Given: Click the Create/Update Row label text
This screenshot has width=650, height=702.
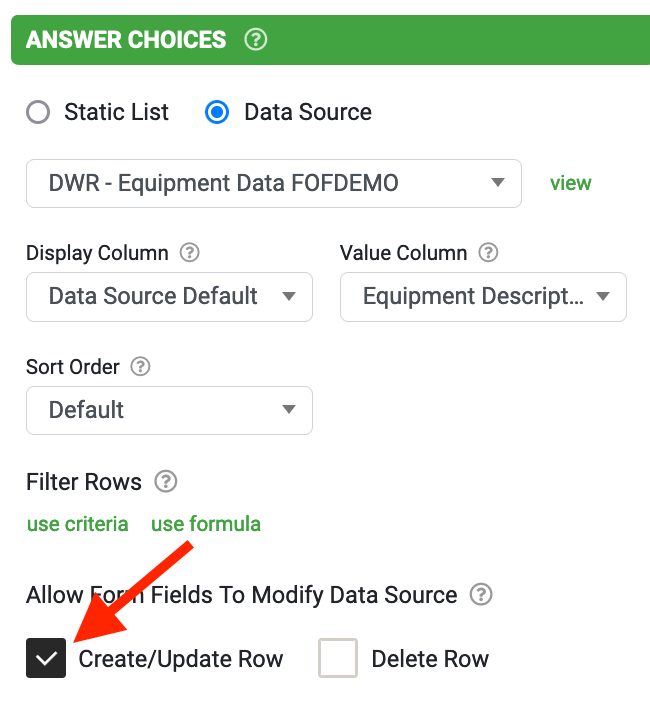Looking at the screenshot, I should click(x=181, y=659).
